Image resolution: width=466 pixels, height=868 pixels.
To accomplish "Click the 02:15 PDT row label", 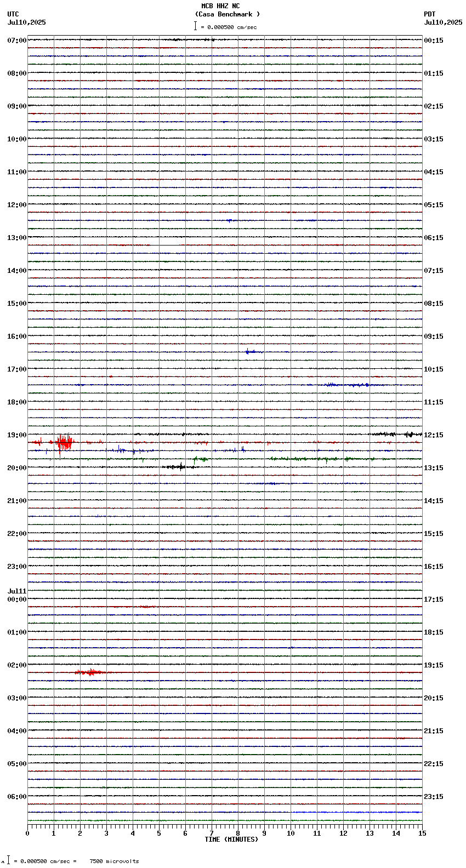I will [434, 106].
